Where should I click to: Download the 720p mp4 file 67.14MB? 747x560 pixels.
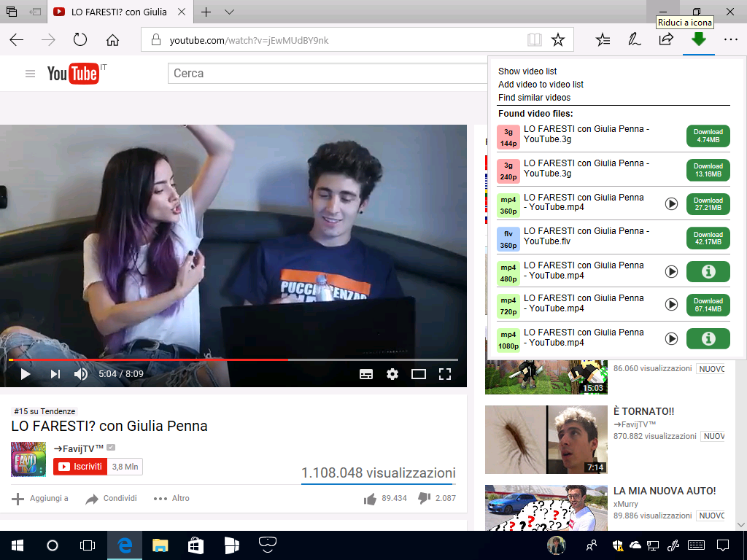[x=708, y=305]
